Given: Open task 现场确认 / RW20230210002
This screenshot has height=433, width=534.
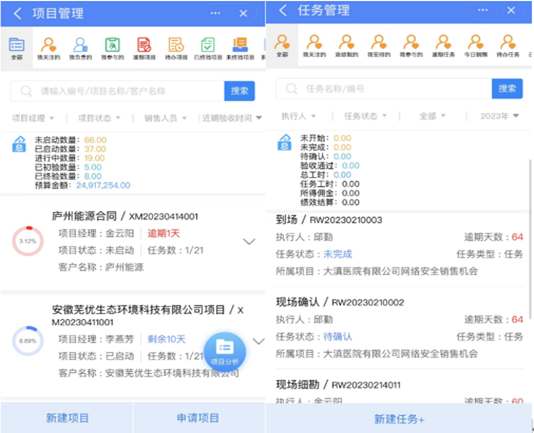Looking at the screenshot, I should [340, 302].
